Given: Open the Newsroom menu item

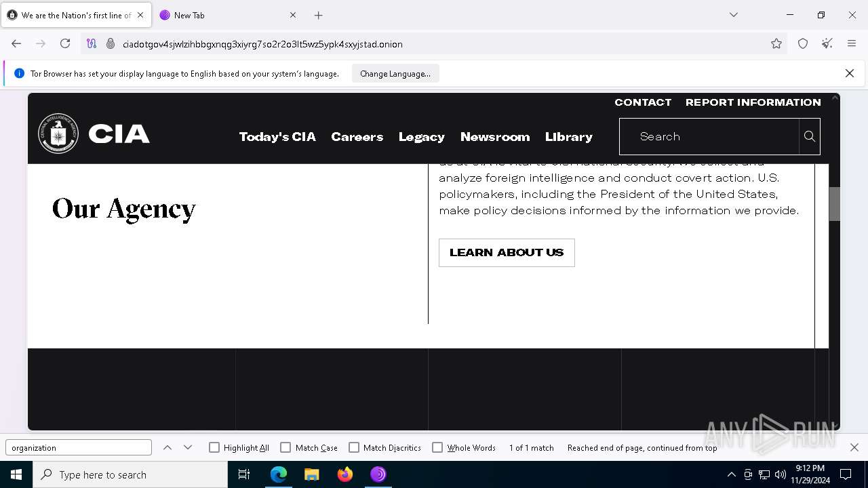Looking at the screenshot, I should [x=495, y=136].
